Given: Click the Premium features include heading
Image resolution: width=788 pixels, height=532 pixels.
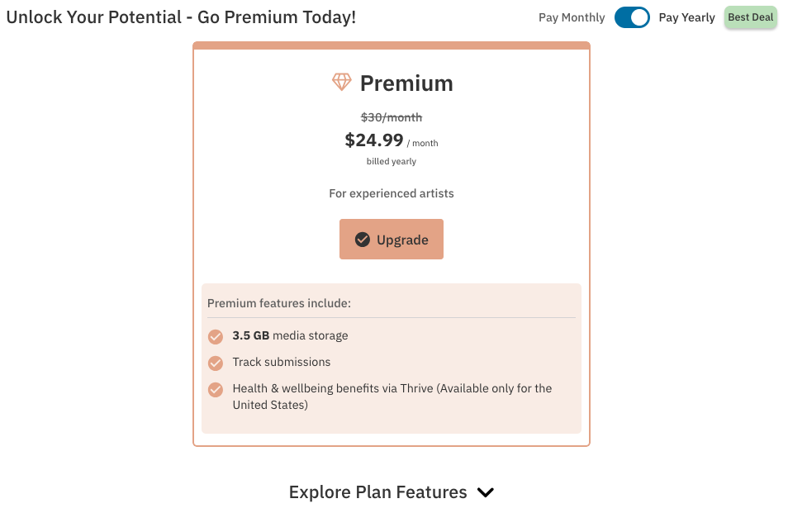Looking at the screenshot, I should (279, 303).
